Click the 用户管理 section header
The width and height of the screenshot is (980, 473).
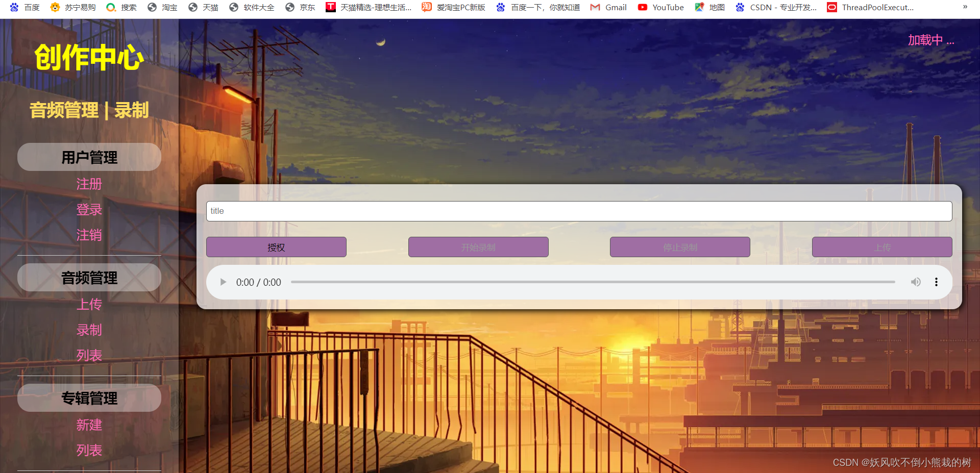click(89, 157)
